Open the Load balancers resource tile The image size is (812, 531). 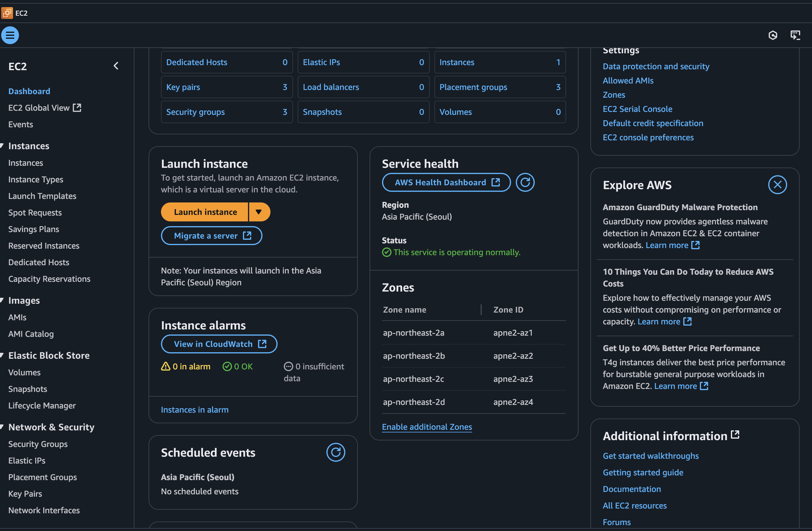tap(363, 87)
